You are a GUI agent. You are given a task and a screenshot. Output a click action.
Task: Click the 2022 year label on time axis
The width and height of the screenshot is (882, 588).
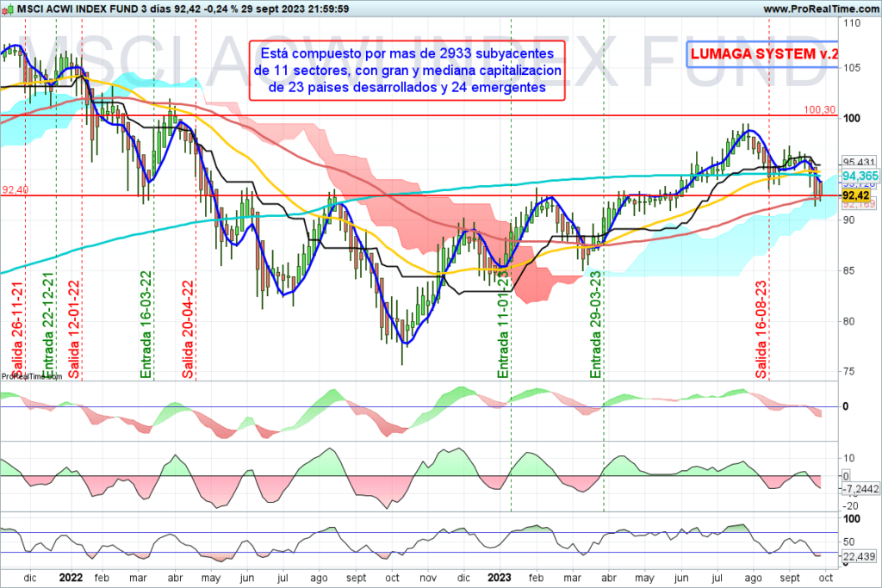(71, 578)
